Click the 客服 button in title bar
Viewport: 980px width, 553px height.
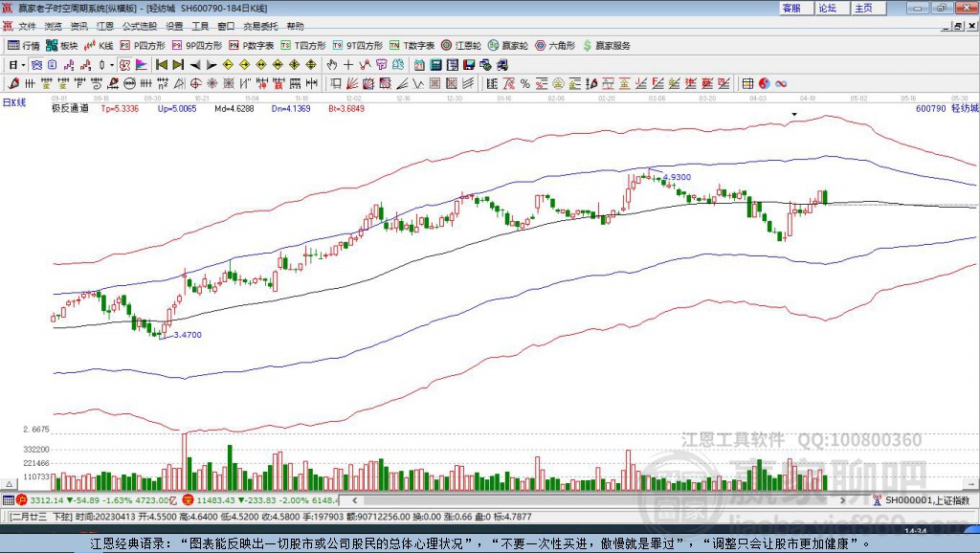[x=795, y=8]
